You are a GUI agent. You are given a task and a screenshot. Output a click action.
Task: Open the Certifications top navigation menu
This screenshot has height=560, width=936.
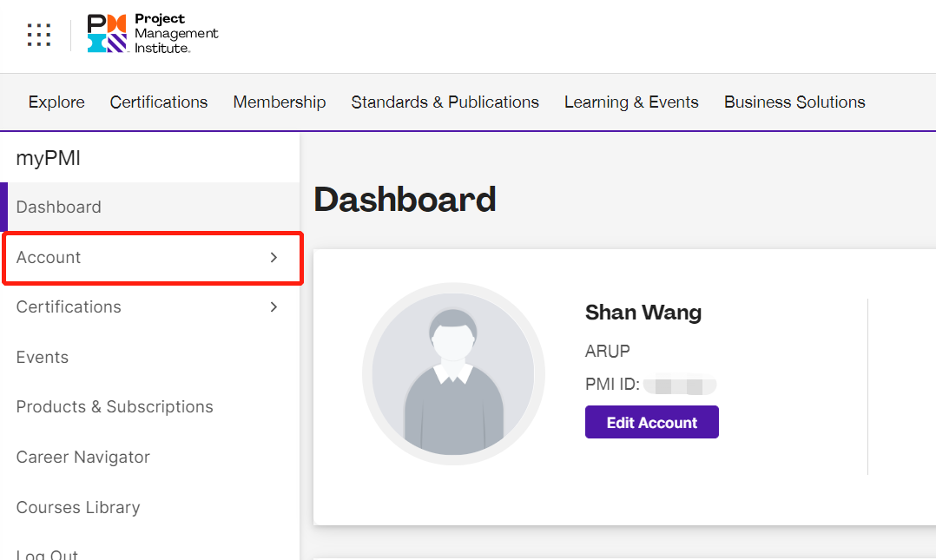pyautogui.click(x=159, y=102)
